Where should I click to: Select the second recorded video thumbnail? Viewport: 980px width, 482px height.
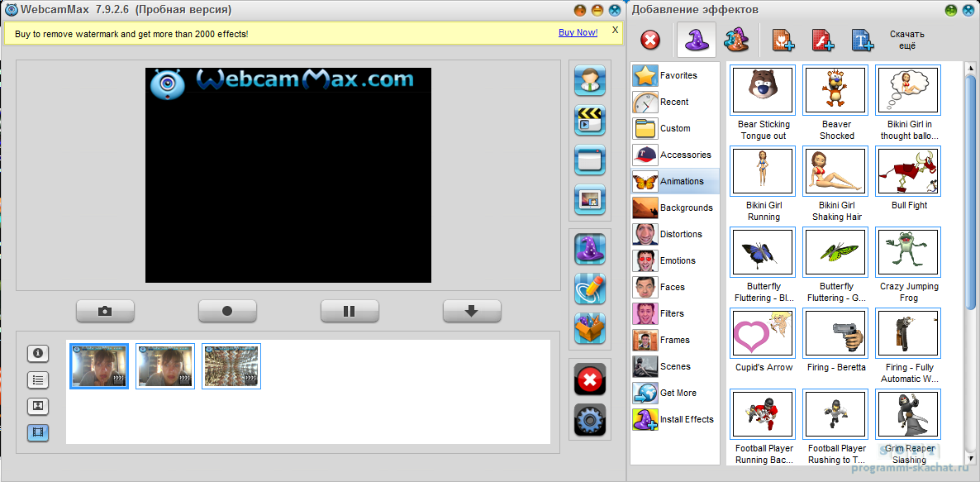click(165, 365)
